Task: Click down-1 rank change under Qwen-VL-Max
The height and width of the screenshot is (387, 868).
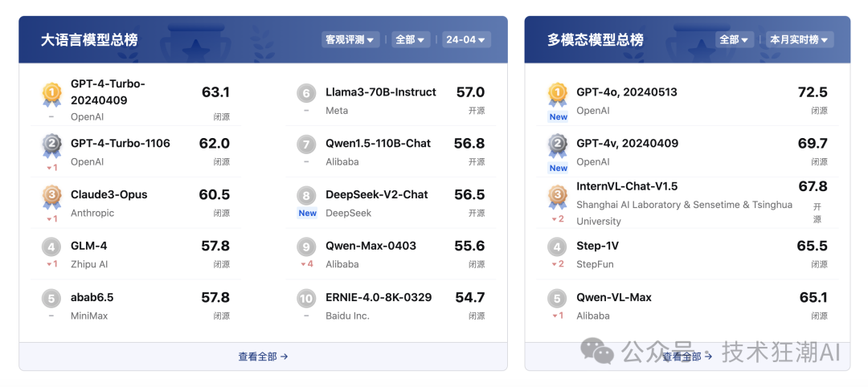Action: point(558,316)
